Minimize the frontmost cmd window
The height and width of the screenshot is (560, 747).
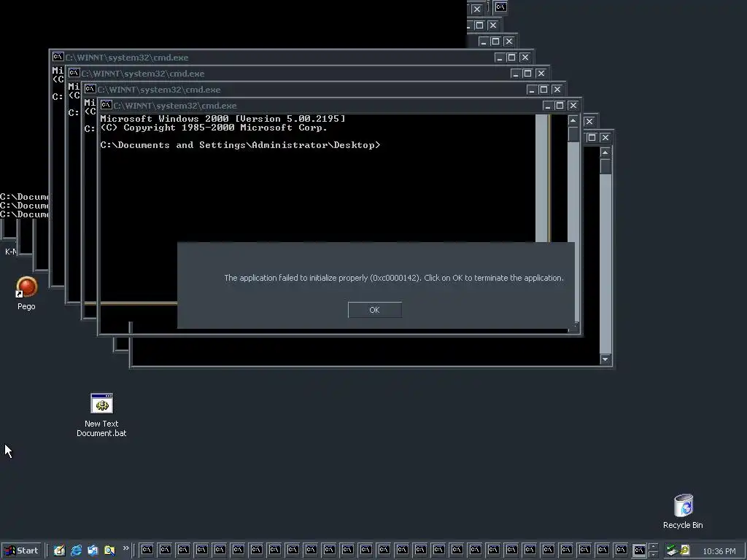[547, 106]
